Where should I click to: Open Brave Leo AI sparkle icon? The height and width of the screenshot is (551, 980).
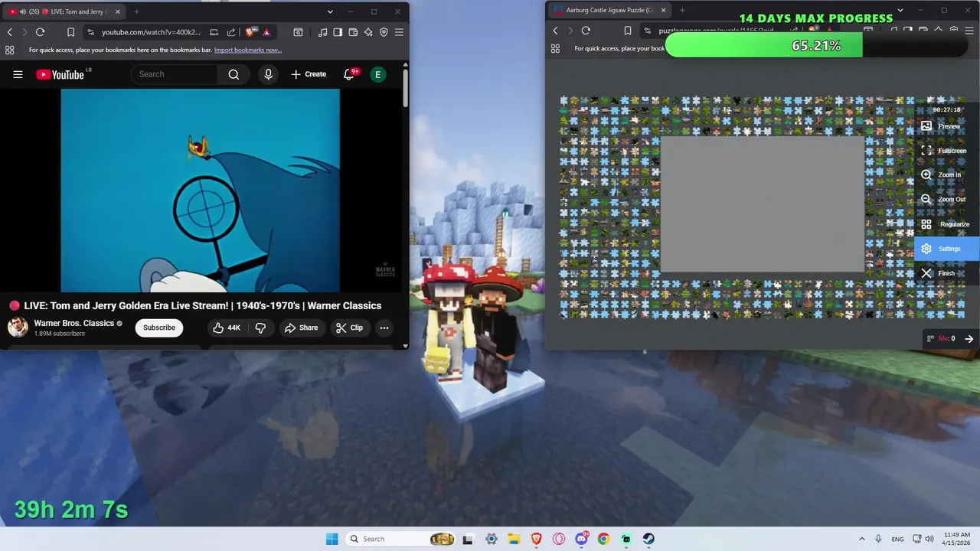pyautogui.click(x=368, y=32)
